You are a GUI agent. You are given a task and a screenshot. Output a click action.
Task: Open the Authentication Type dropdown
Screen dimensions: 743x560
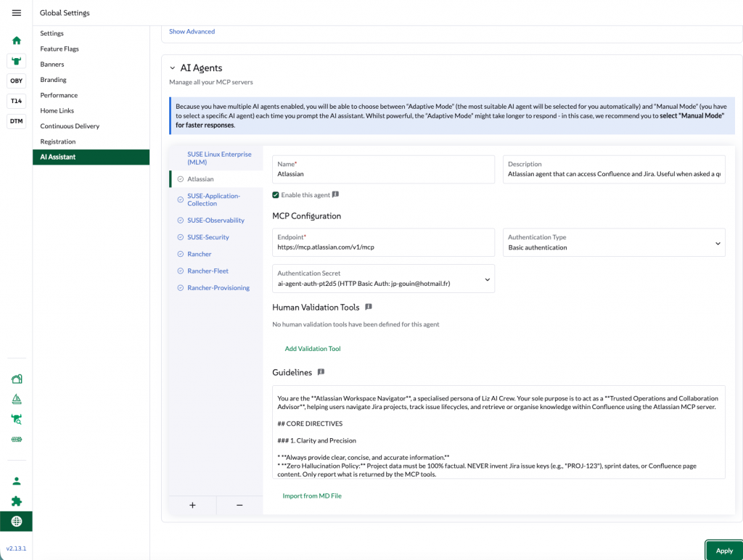coord(613,242)
